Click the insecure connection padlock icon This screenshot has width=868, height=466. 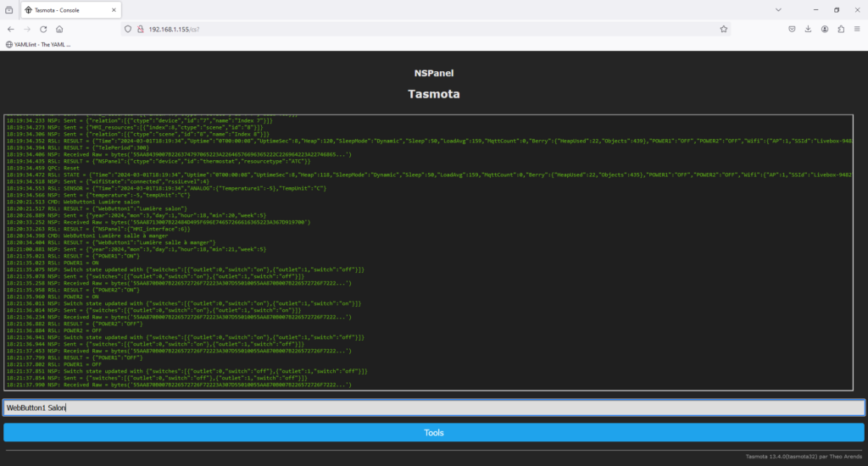[x=140, y=30]
